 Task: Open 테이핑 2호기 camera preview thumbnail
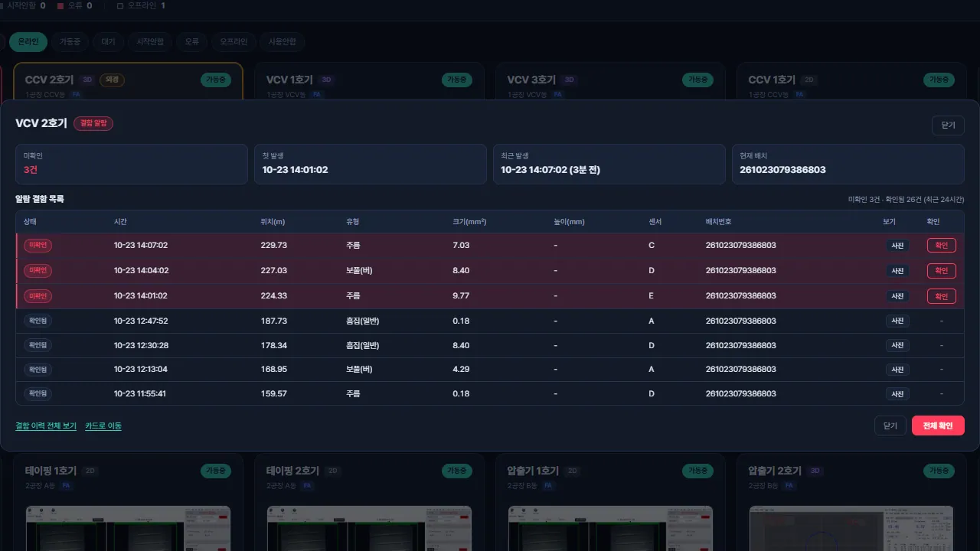(x=369, y=528)
